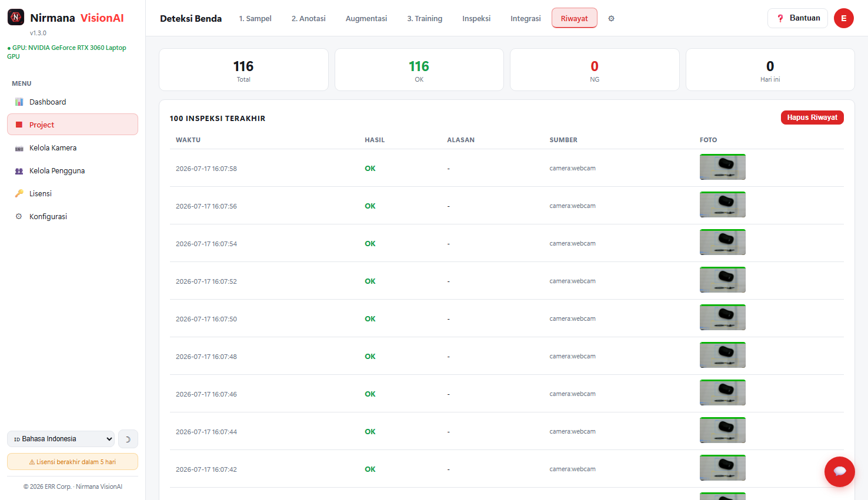Switch to the 1. Sampel tab
This screenshot has width=868, height=500.
255,18
